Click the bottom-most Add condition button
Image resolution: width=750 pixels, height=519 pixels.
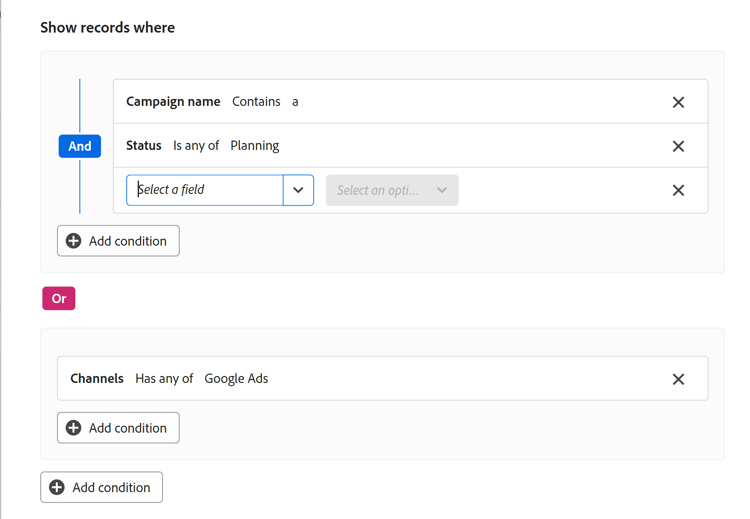101,488
